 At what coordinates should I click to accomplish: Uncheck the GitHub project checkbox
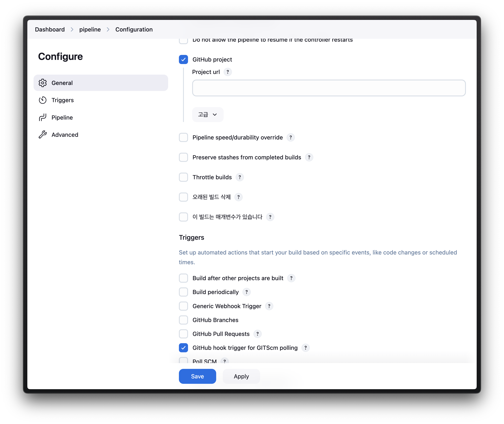click(x=183, y=60)
